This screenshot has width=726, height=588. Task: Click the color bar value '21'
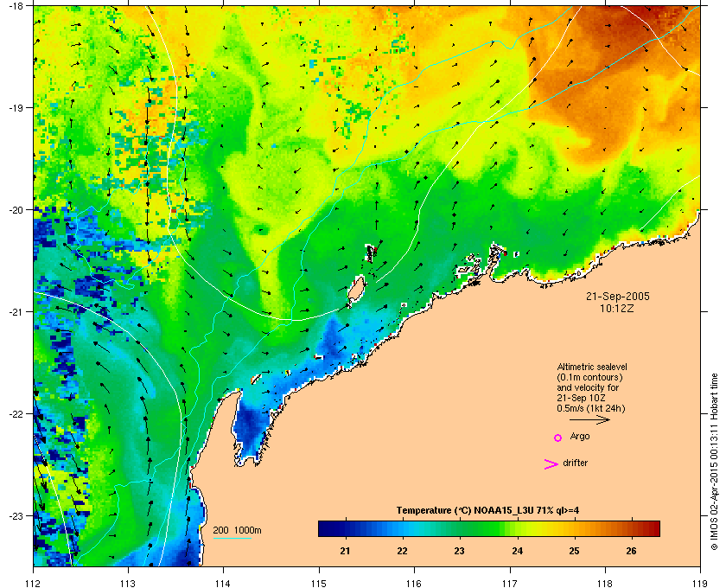[x=345, y=551]
